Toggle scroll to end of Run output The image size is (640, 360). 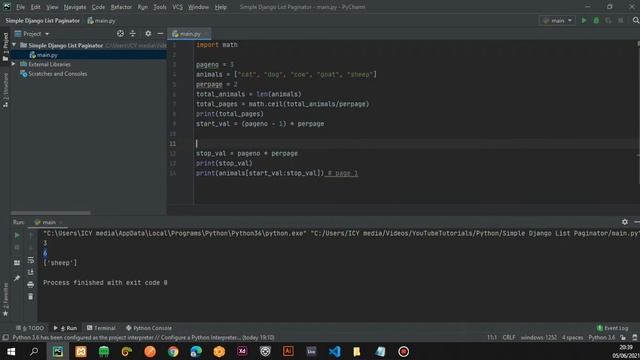point(31,272)
